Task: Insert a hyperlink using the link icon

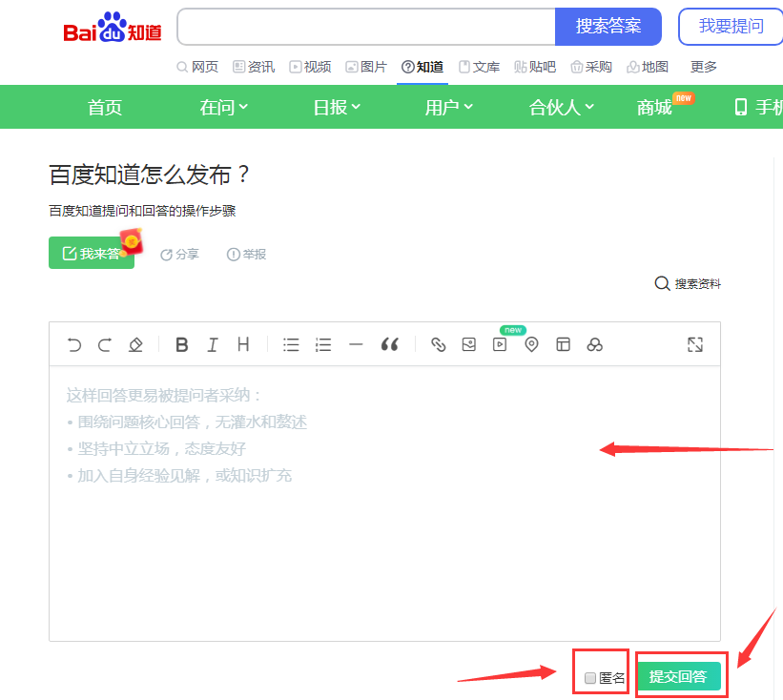Action: tap(438, 344)
